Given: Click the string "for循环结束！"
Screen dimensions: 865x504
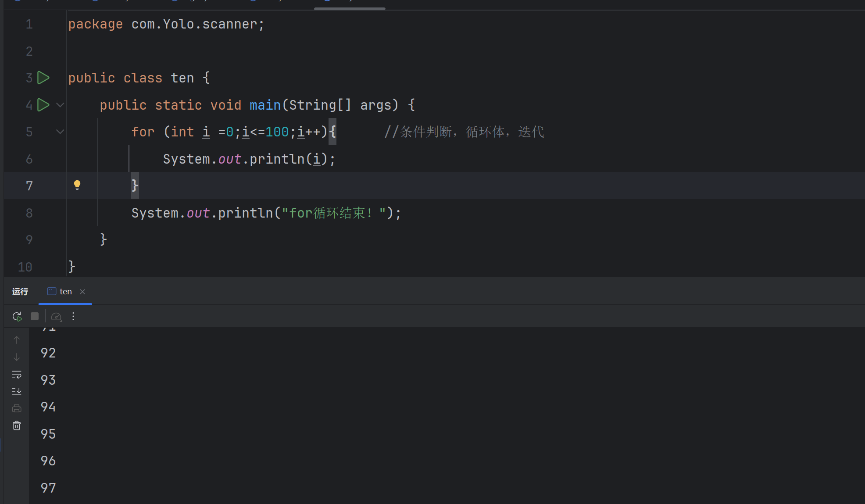Looking at the screenshot, I should point(333,213).
